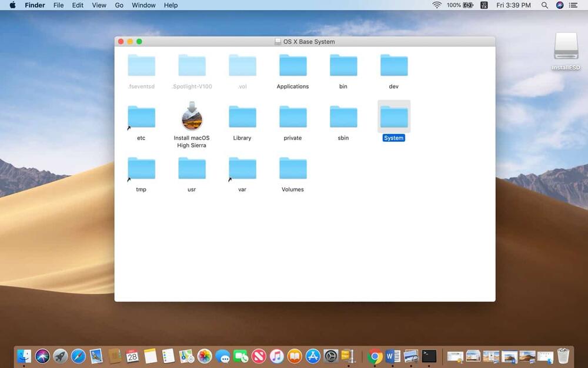Image resolution: width=588 pixels, height=368 pixels.
Task: Select the Library folder icon
Action: coord(242,117)
